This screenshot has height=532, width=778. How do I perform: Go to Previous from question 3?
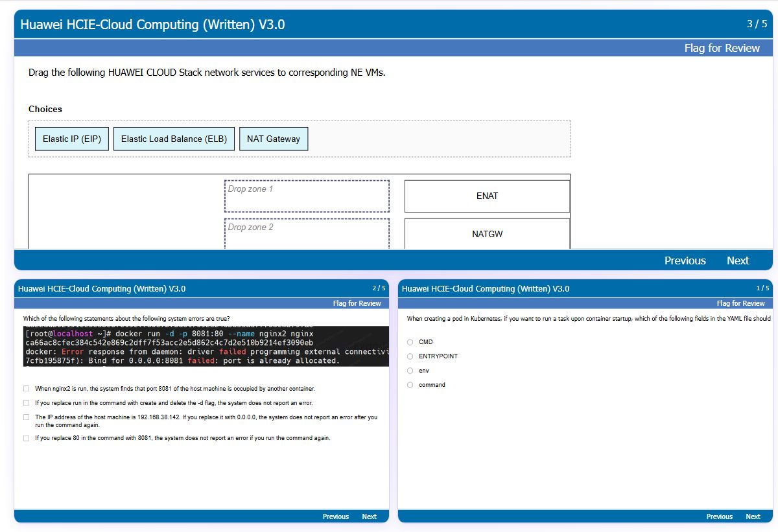tap(685, 260)
